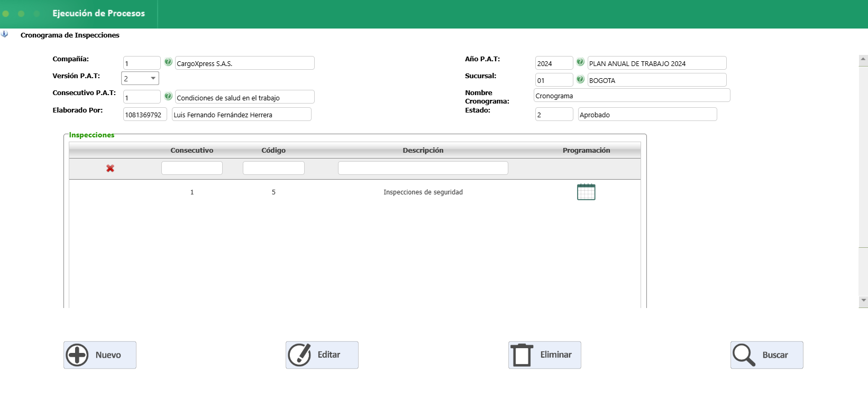Image resolution: width=868 pixels, height=401 pixels.
Task: Click the Sucursal code field 01
Action: [x=554, y=80]
